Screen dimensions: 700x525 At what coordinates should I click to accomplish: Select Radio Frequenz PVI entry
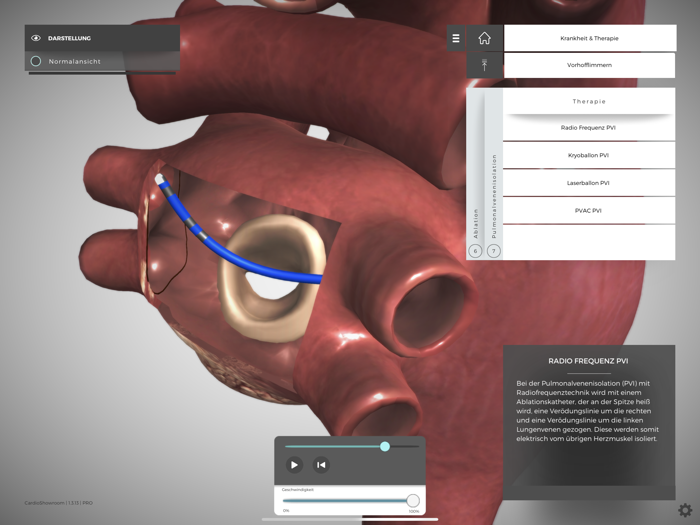coord(589,128)
